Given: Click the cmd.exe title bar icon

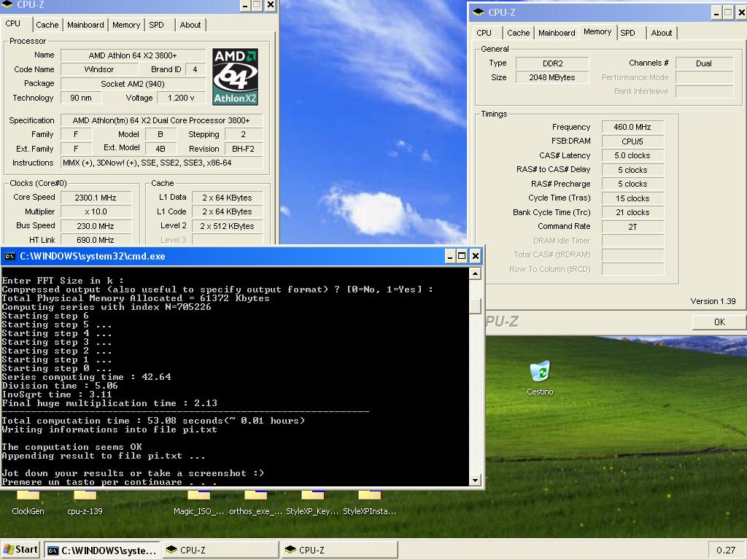Looking at the screenshot, I should tap(9, 256).
